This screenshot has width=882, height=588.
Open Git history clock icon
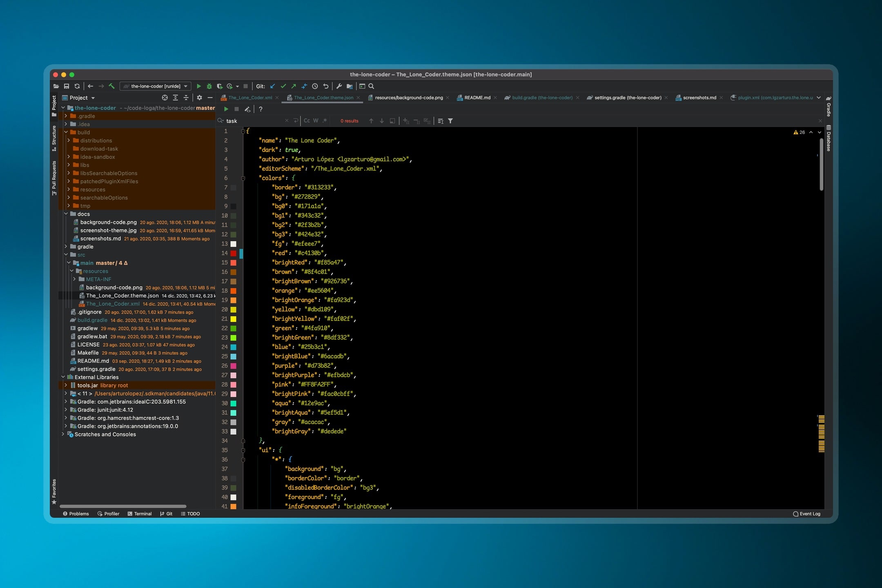pos(315,86)
